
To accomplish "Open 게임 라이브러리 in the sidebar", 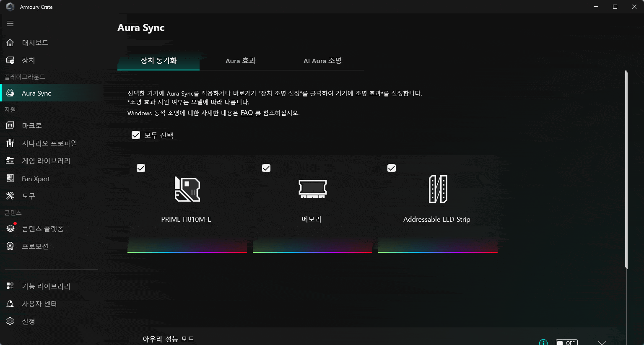I will (51, 161).
